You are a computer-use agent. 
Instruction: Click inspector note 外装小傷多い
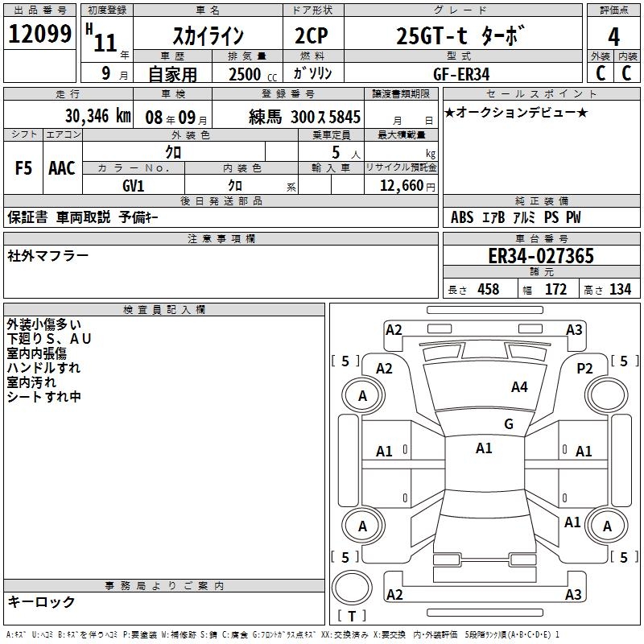click(44, 324)
